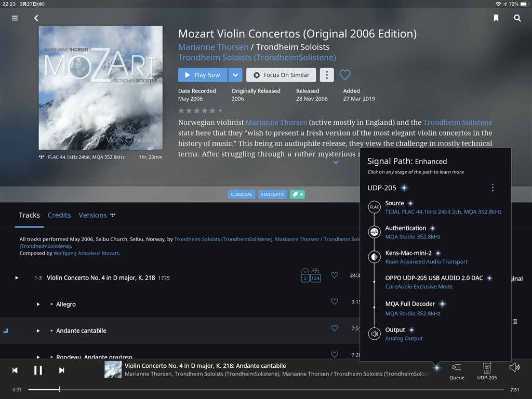532x399 pixels.
Task: Go back with the left arrow
Action: [36, 18]
